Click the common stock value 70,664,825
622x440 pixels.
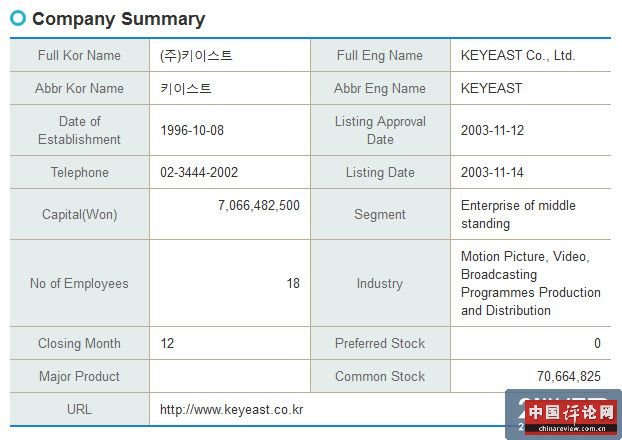[568, 376]
